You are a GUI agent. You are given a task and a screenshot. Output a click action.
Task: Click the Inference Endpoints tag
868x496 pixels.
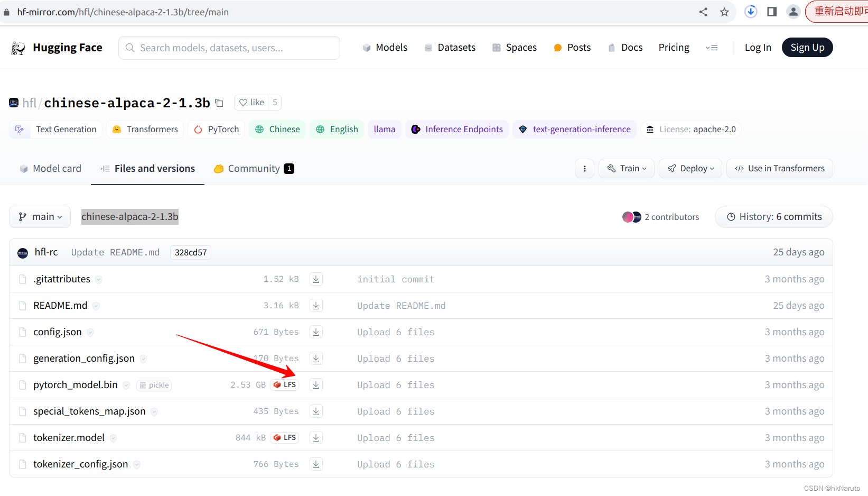tap(457, 130)
